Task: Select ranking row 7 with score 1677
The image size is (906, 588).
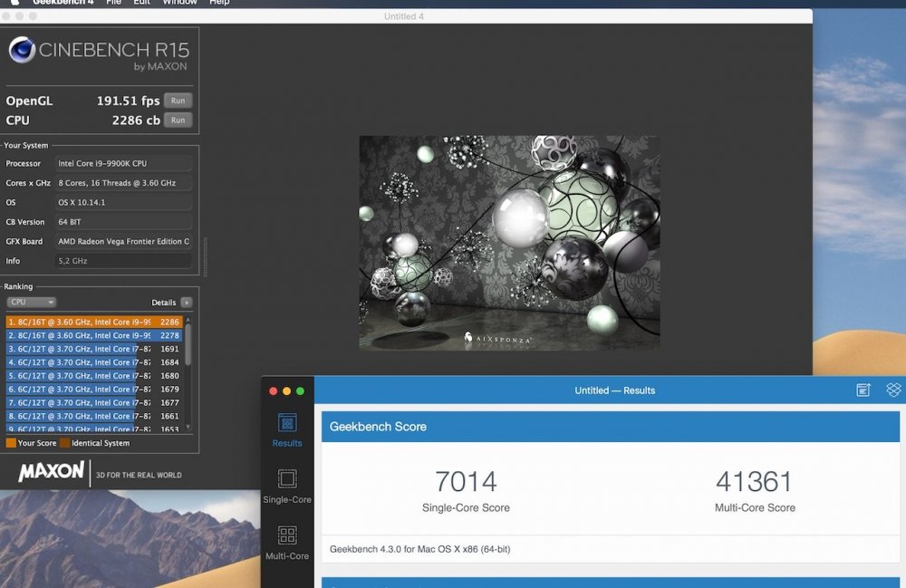Action: (x=94, y=402)
